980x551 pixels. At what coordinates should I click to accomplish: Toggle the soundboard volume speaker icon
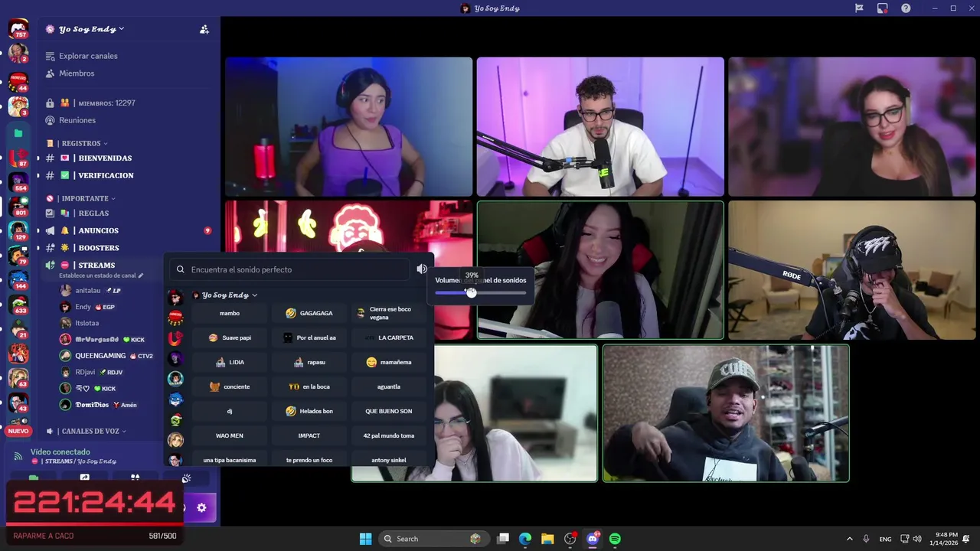click(x=421, y=269)
